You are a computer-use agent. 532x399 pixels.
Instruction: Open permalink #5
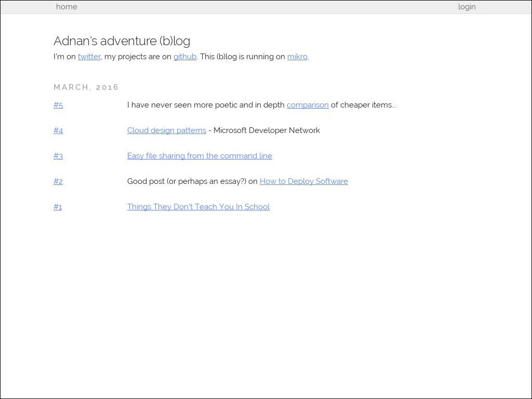point(58,105)
